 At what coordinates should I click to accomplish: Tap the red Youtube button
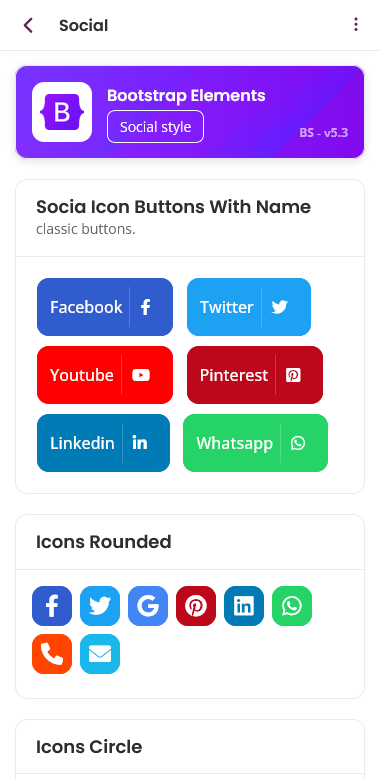tap(105, 375)
